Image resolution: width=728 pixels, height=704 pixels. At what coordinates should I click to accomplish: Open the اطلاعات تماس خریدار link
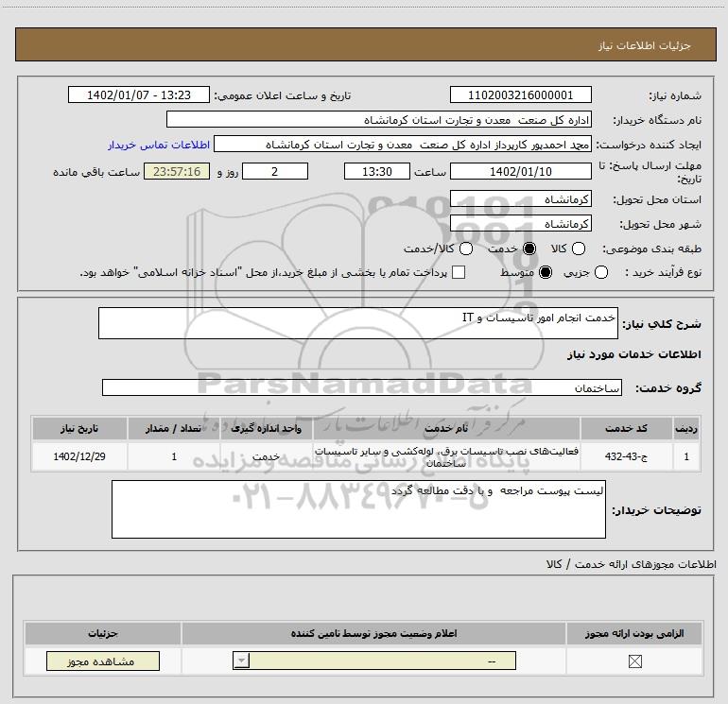(159, 145)
